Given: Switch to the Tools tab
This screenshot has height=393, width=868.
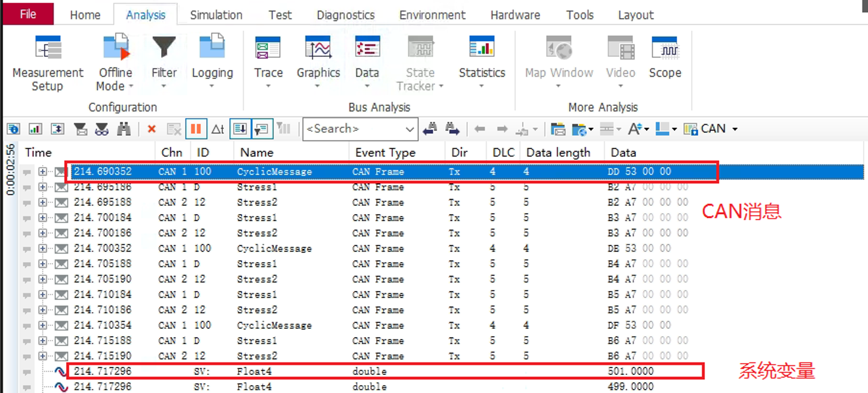Looking at the screenshot, I should (x=580, y=15).
